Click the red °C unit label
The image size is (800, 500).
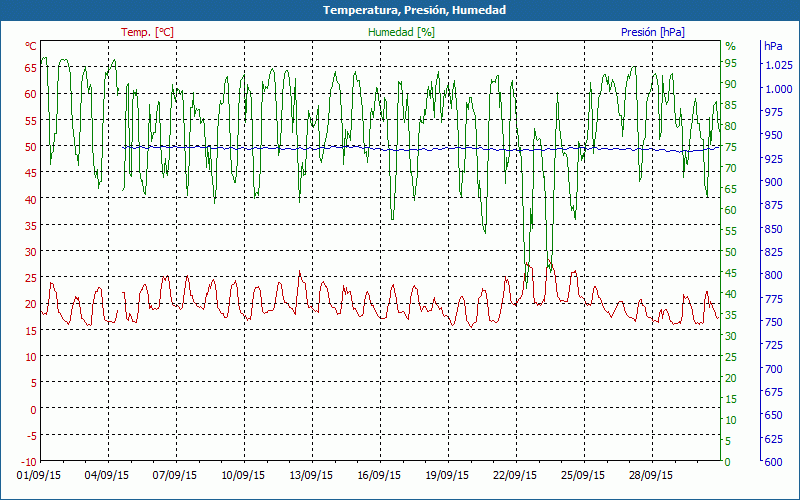point(31,46)
